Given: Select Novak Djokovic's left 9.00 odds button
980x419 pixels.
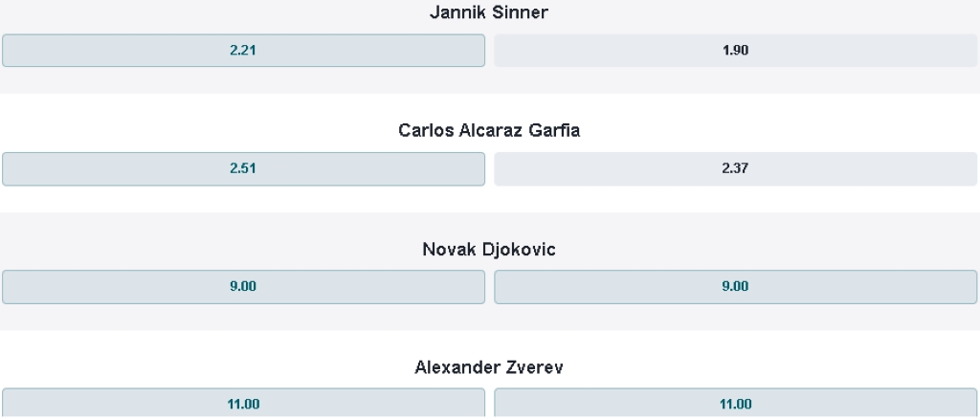Looking at the screenshot, I should [243, 286].
